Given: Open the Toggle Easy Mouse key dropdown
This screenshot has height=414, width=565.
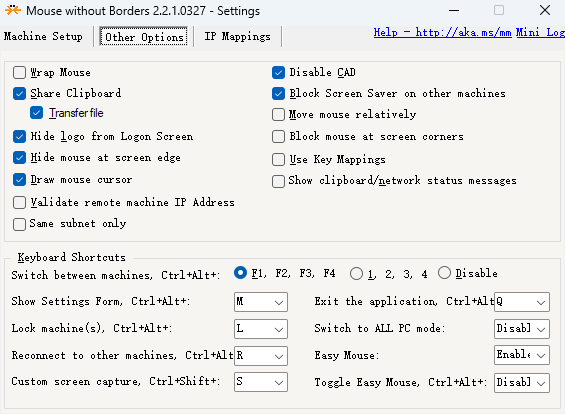Looking at the screenshot, I should point(522,382).
